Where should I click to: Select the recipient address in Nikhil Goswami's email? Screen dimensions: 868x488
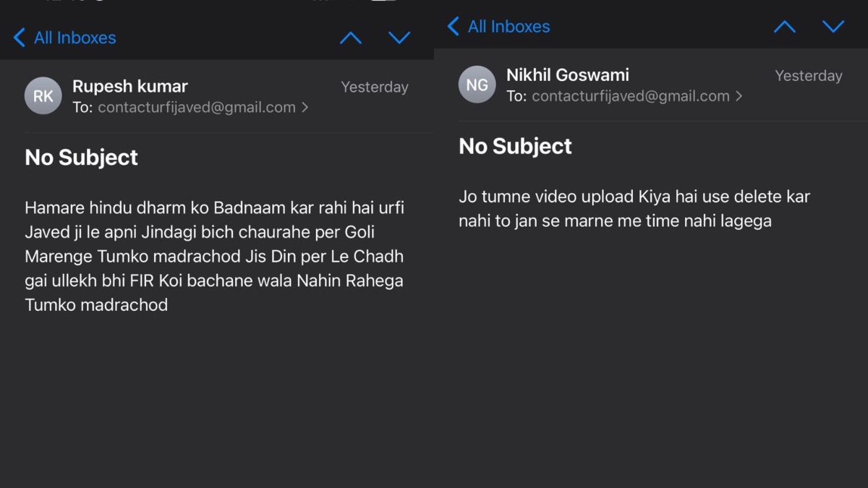point(631,96)
